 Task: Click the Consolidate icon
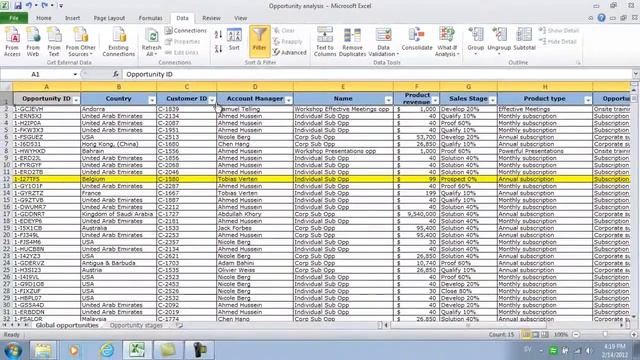tap(417, 40)
